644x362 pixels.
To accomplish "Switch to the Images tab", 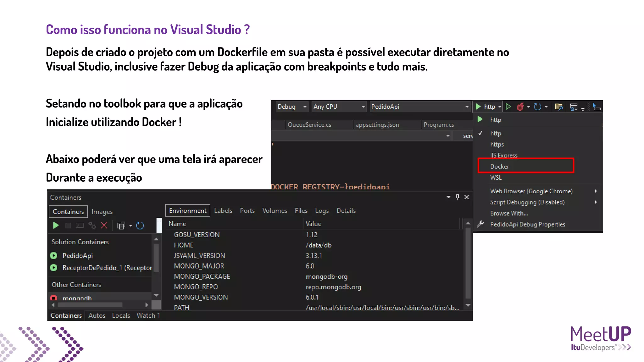I will (102, 212).
